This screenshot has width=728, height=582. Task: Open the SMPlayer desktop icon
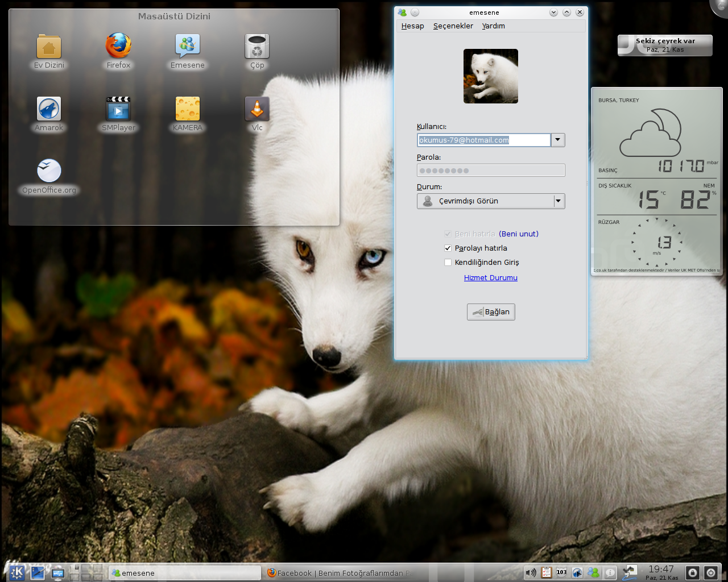point(118,109)
